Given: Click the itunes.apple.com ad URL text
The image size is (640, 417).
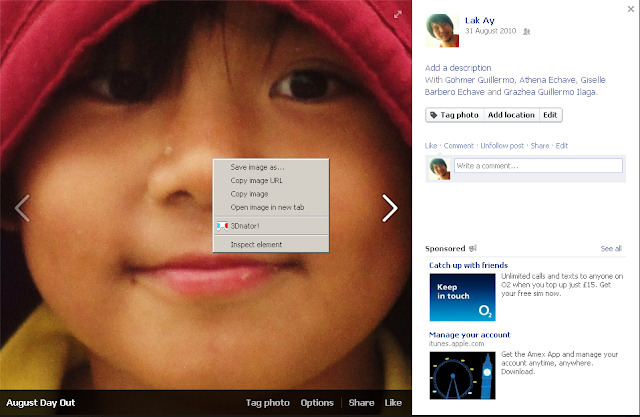Looking at the screenshot, I should pos(456,344).
